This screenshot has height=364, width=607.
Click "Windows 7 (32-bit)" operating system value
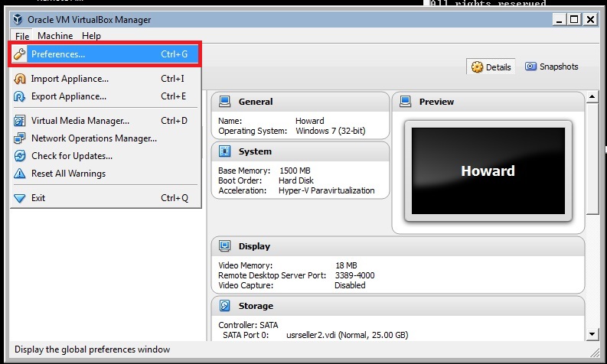point(331,131)
